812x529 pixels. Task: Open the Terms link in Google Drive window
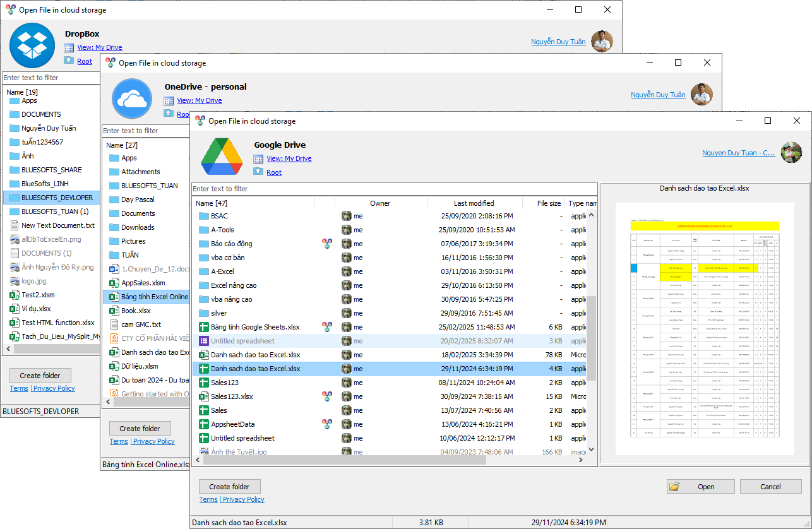click(208, 499)
